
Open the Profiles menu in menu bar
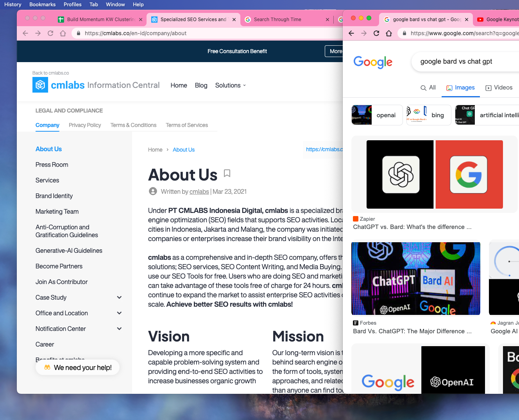pyautogui.click(x=73, y=4)
